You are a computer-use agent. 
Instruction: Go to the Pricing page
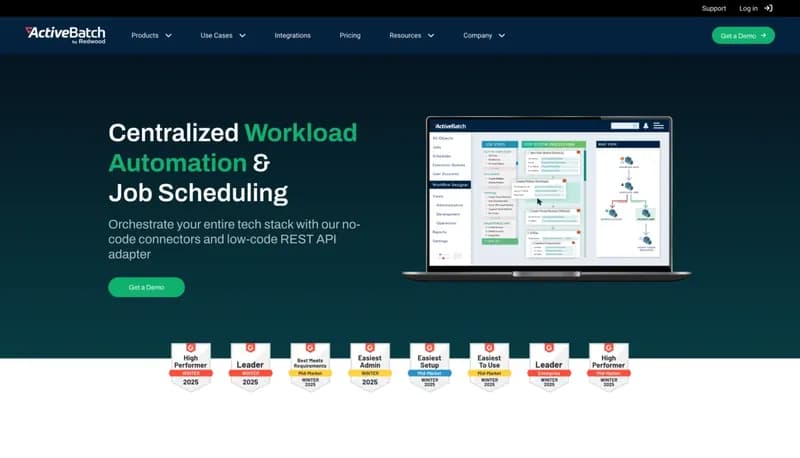[x=350, y=36]
